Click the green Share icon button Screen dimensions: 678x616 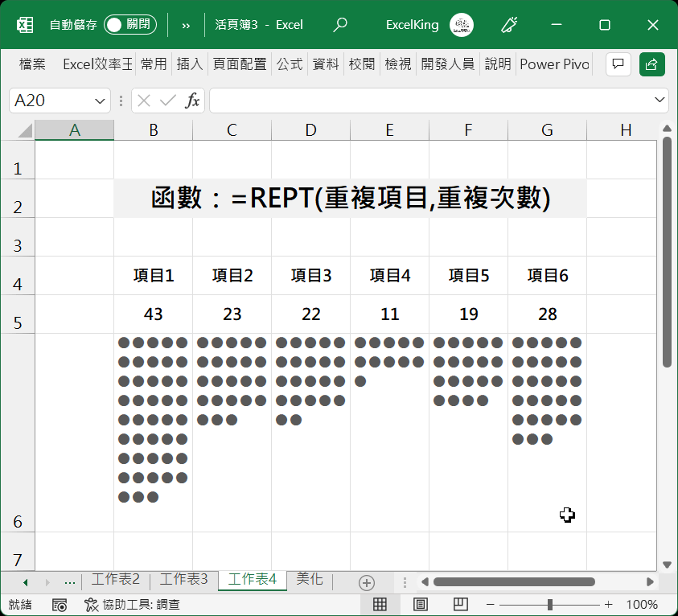[x=652, y=64]
